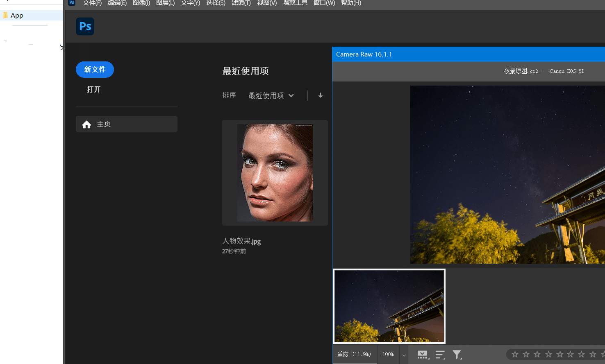Open the filmstrip display options icon
The width and height of the screenshot is (605, 364).
tap(423, 355)
